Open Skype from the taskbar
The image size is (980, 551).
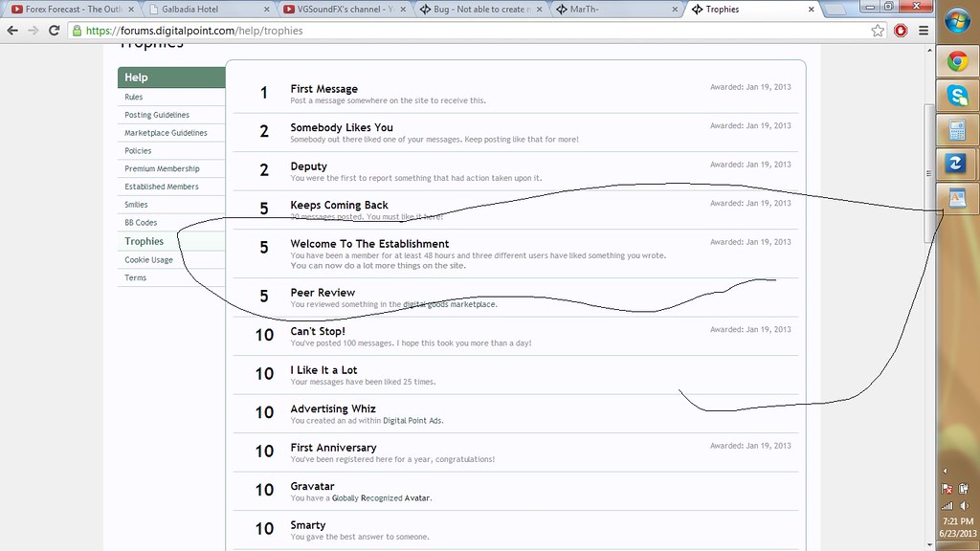[957, 96]
